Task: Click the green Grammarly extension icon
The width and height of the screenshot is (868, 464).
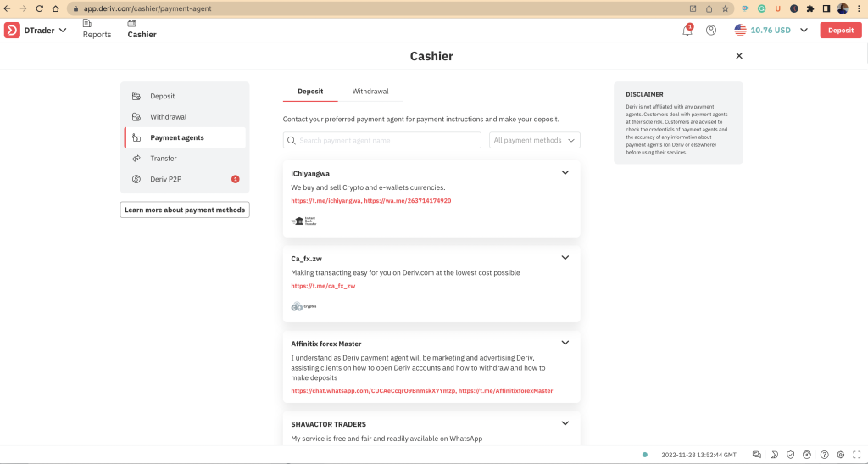Action: point(762,8)
